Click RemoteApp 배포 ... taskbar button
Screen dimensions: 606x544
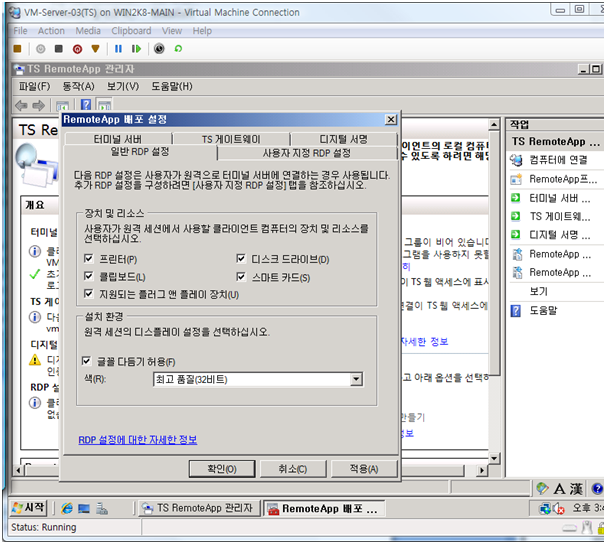[324, 508]
